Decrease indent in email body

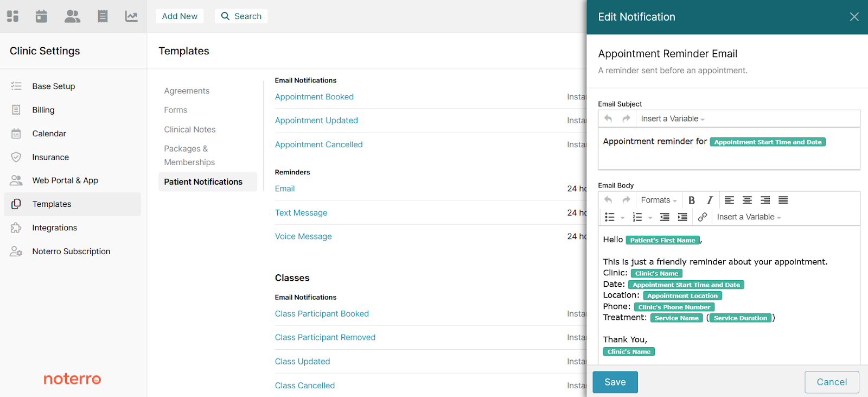click(x=665, y=217)
